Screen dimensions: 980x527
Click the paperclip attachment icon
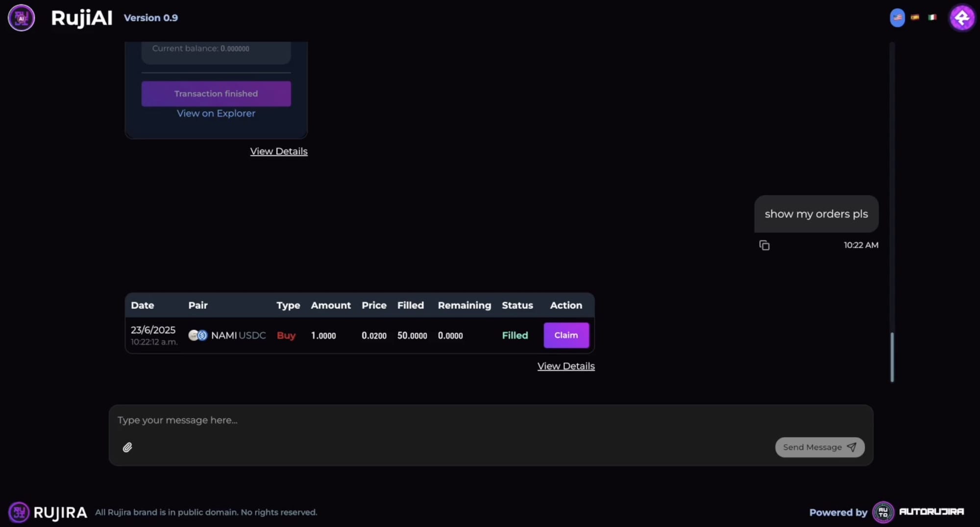(127, 447)
